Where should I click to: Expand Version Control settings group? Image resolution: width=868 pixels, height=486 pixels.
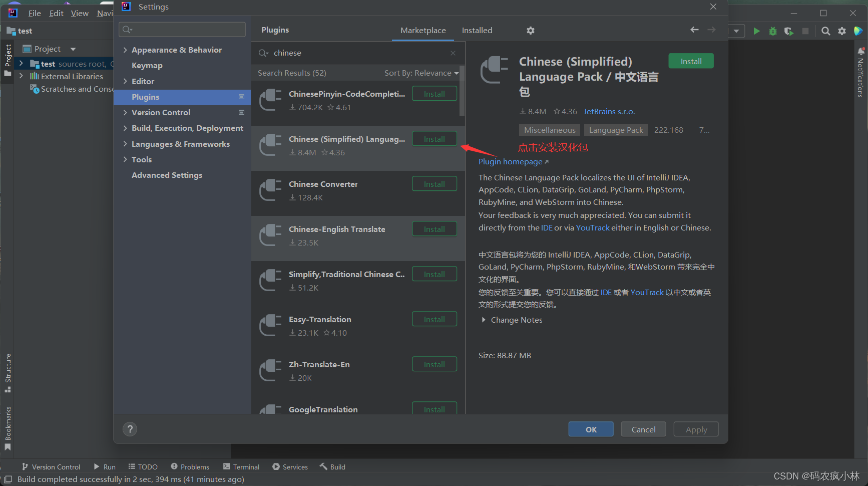click(125, 113)
